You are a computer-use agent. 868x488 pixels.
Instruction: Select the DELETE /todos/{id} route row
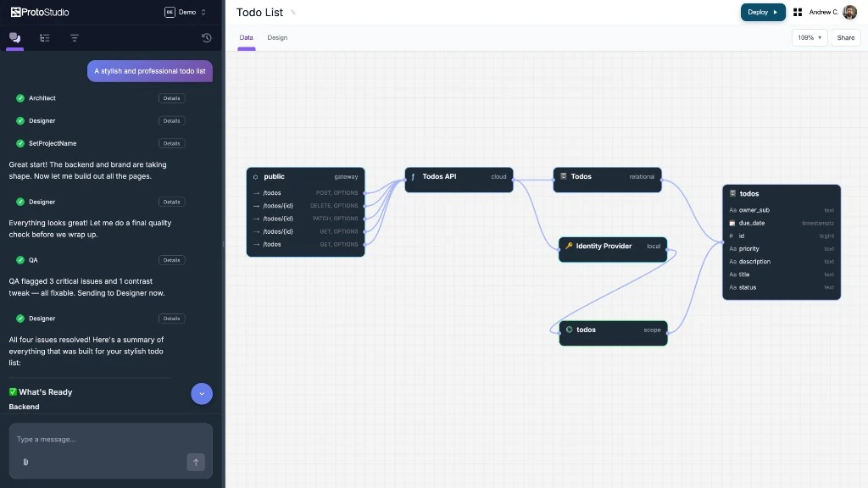coord(305,206)
